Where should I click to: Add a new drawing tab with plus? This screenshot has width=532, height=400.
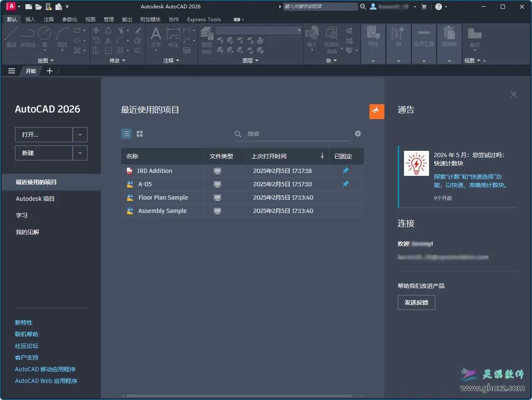pos(50,71)
